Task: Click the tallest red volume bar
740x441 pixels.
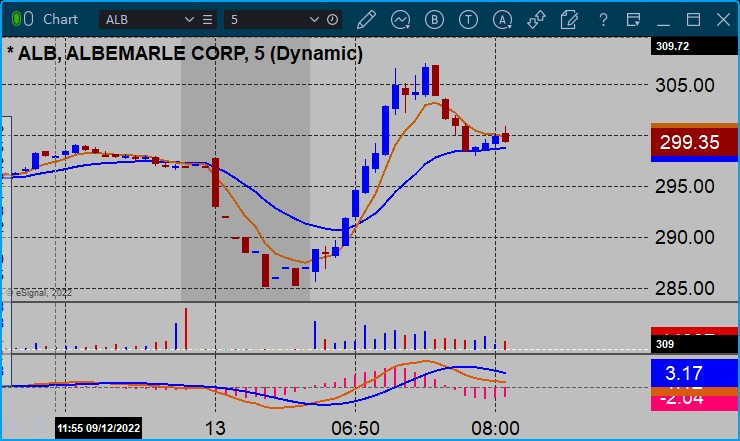Action: (186, 329)
